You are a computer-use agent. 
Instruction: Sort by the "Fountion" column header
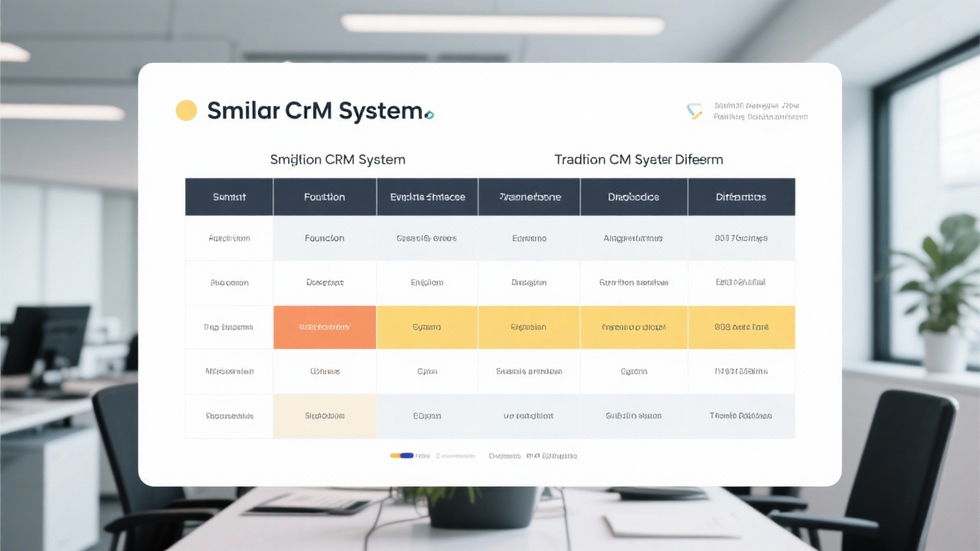325,197
